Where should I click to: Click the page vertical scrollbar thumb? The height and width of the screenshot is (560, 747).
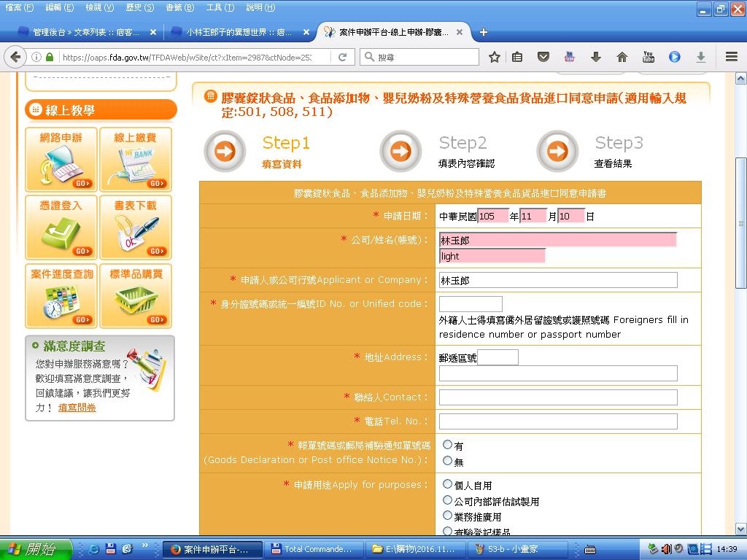point(741,223)
